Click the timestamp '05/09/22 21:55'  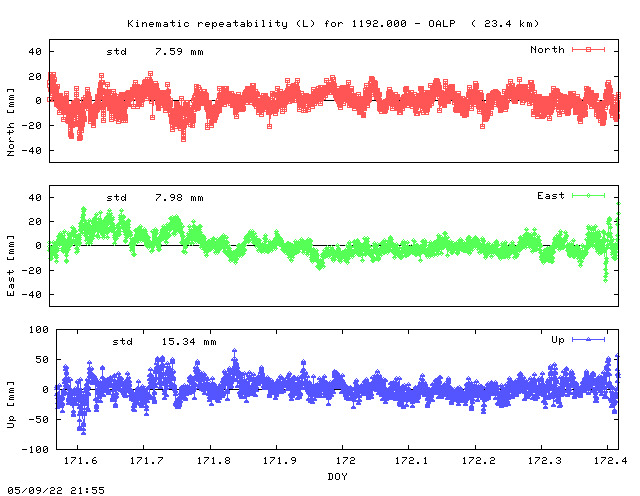pyautogui.click(x=56, y=490)
